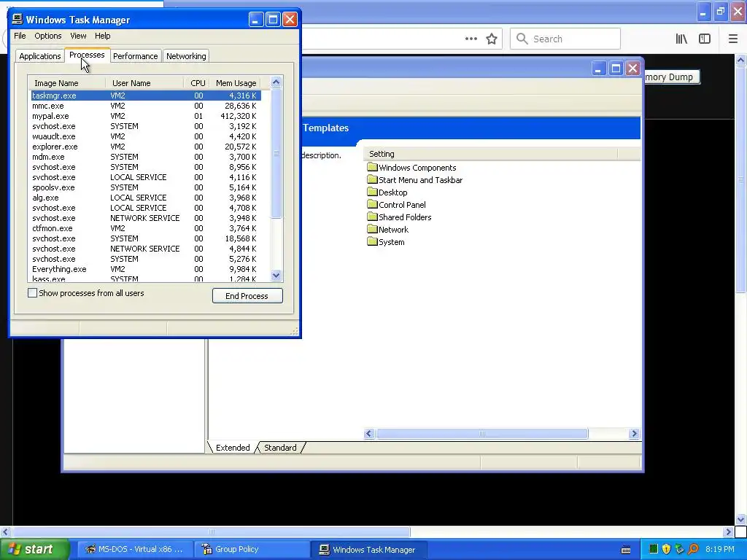Screen dimensions: 747x560
Task: Click the System folder icon in Group Policy
Action: 372,241
